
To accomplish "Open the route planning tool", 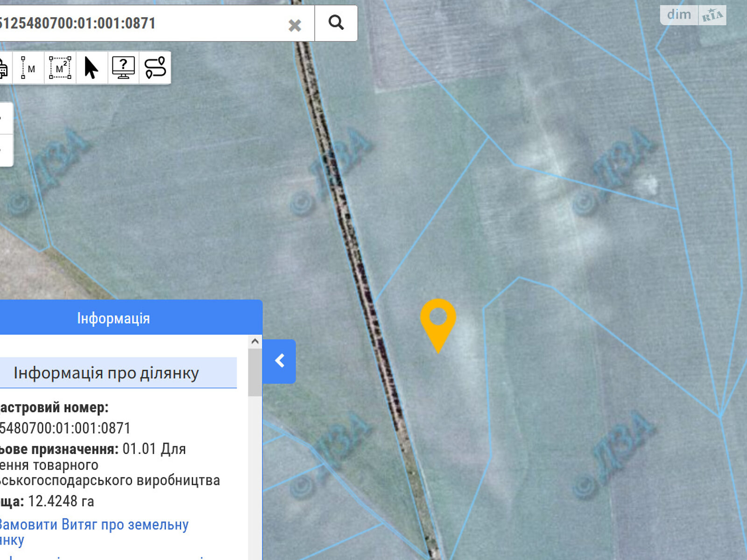I will (155, 68).
